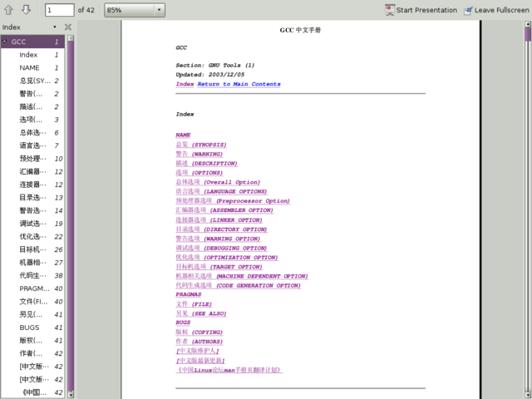Open the 总览 (SYNOPSIS) link
This screenshot has width=532, height=399.
201,145
